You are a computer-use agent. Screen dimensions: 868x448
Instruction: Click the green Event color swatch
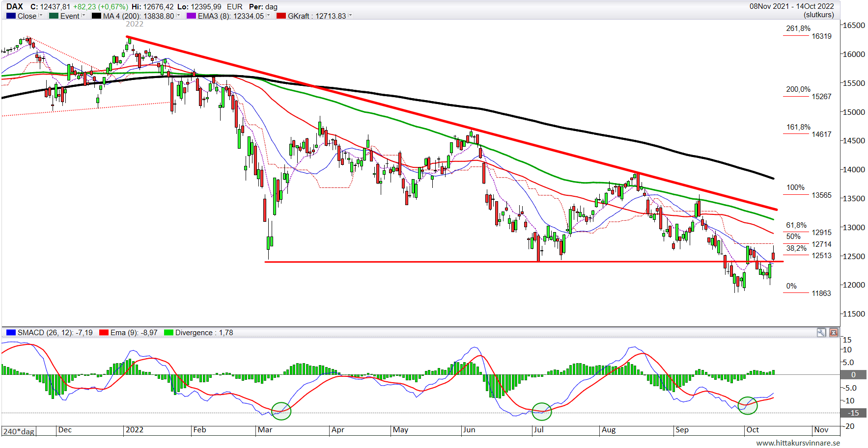point(54,16)
